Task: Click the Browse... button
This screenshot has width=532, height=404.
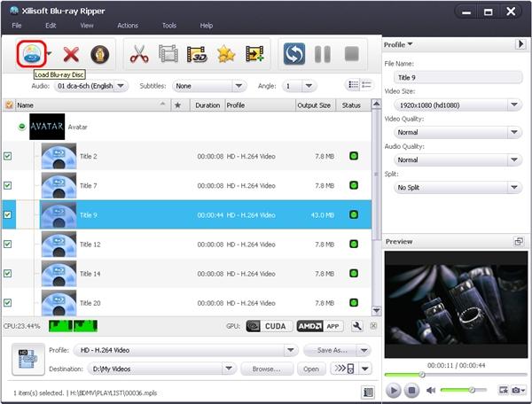Action: click(267, 369)
